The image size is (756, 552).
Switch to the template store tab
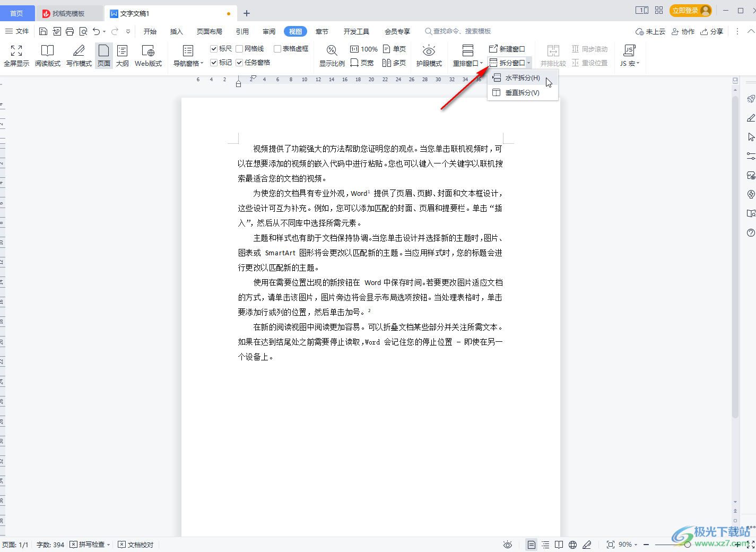point(69,13)
